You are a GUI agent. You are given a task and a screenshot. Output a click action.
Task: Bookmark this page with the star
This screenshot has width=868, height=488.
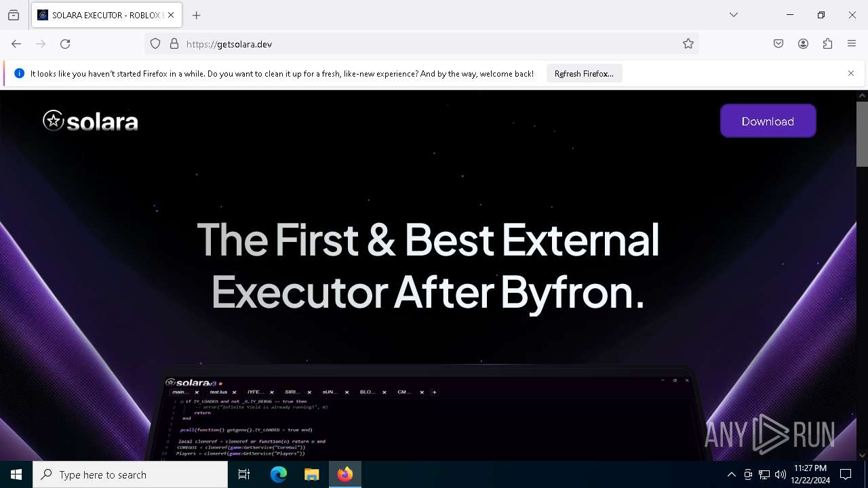tap(688, 44)
